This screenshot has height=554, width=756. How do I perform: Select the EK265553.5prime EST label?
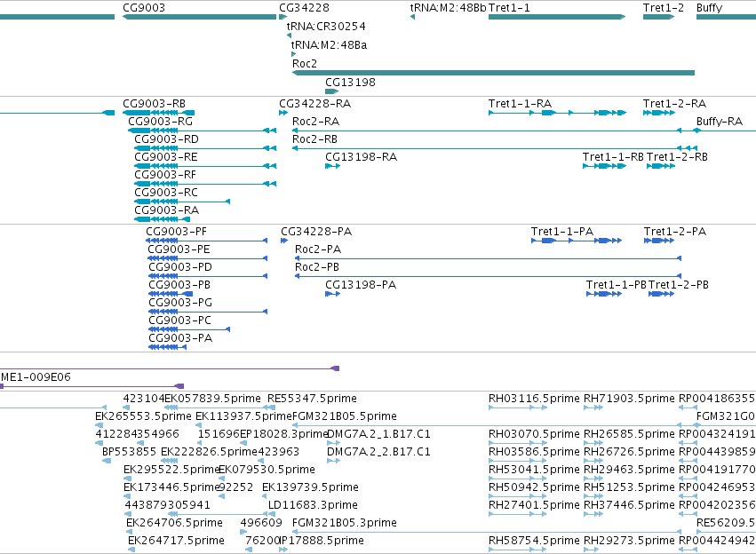click(144, 416)
